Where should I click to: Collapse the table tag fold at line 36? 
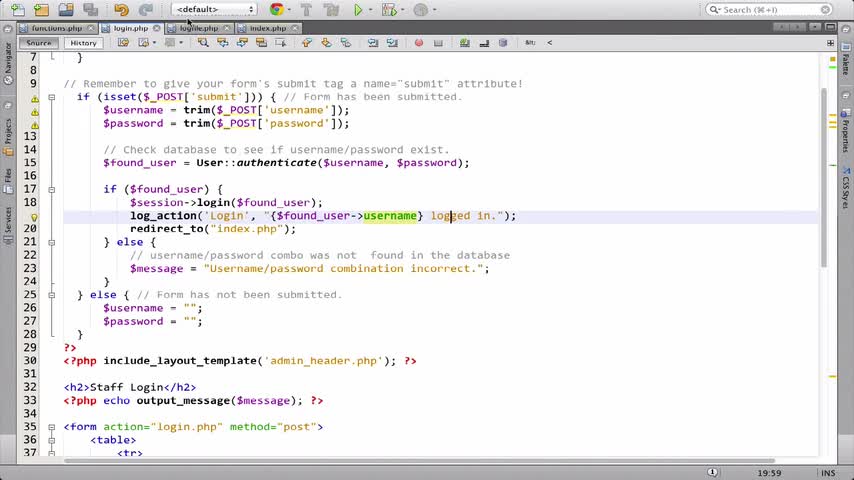tap(52, 440)
